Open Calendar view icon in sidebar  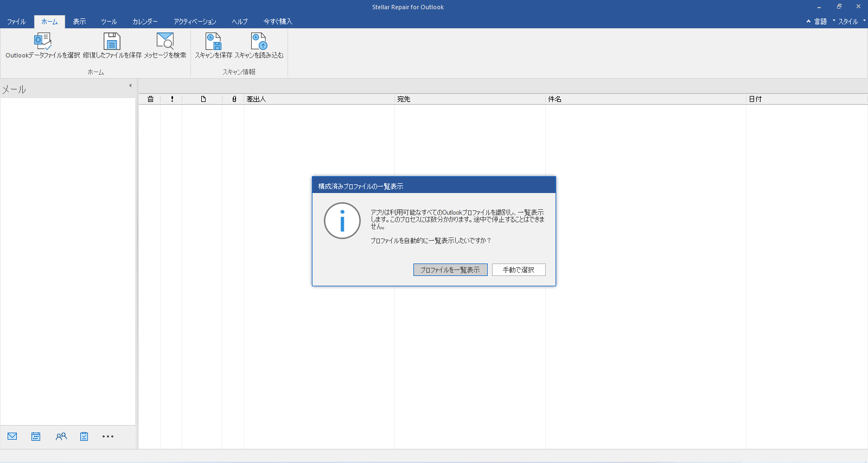(x=36, y=436)
